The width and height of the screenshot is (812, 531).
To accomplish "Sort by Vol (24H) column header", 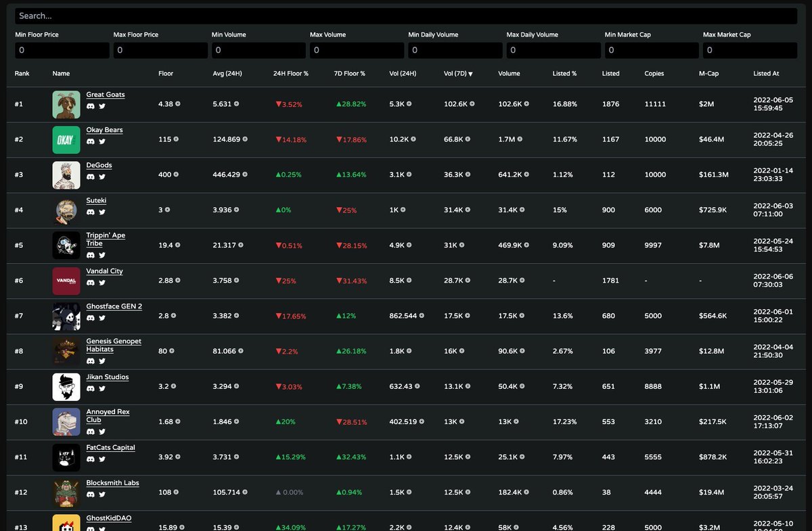I will [403, 73].
